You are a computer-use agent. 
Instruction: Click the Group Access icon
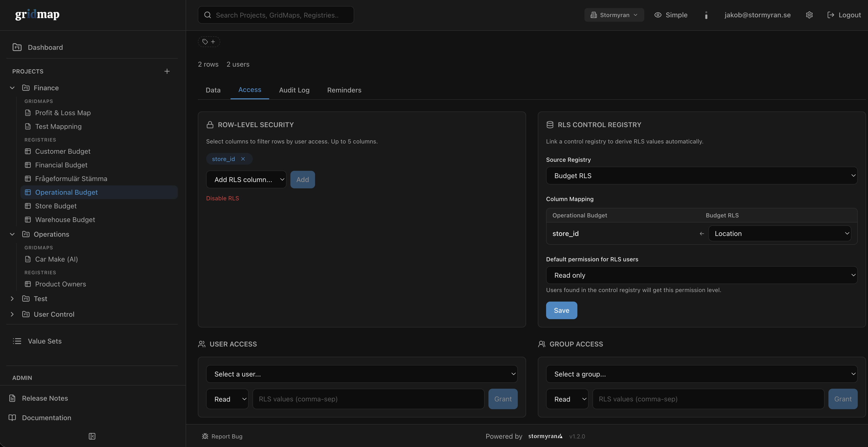(x=542, y=344)
